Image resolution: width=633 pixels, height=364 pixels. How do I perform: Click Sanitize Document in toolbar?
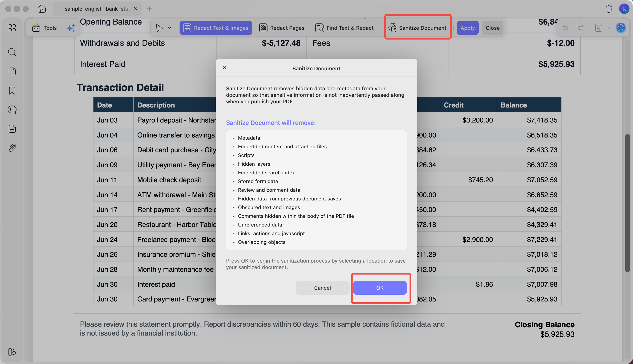pyautogui.click(x=418, y=28)
